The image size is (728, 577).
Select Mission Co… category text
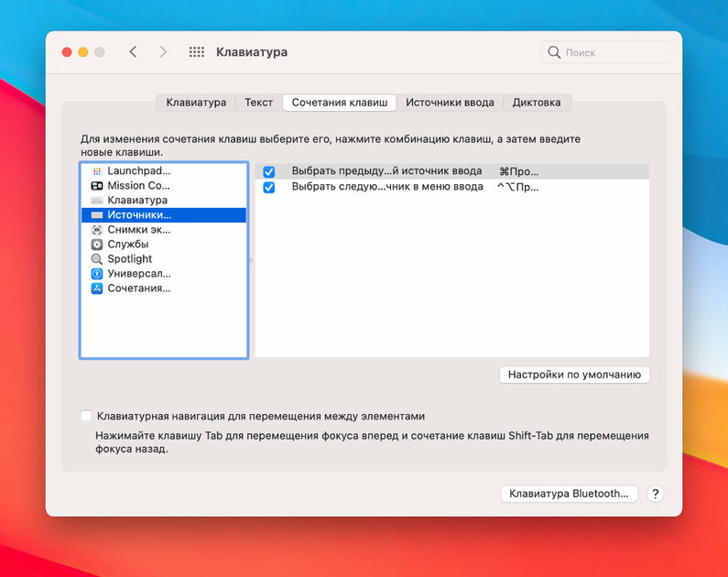pyautogui.click(x=138, y=186)
